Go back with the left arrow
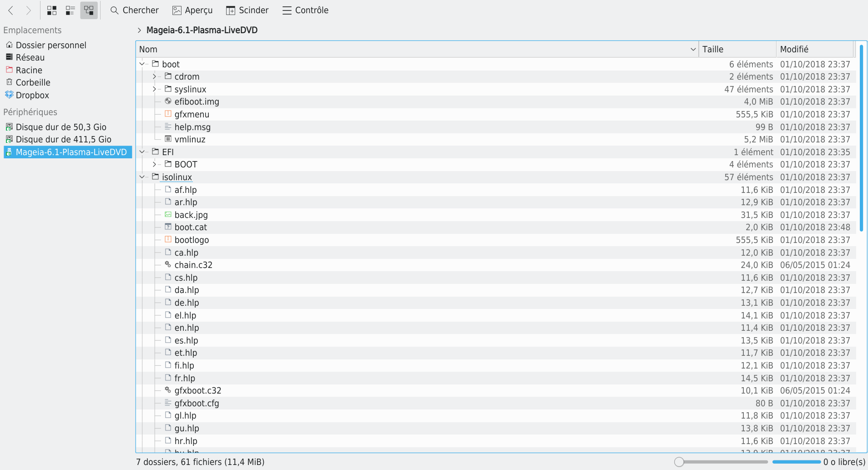This screenshot has height=470, width=868. point(11,10)
